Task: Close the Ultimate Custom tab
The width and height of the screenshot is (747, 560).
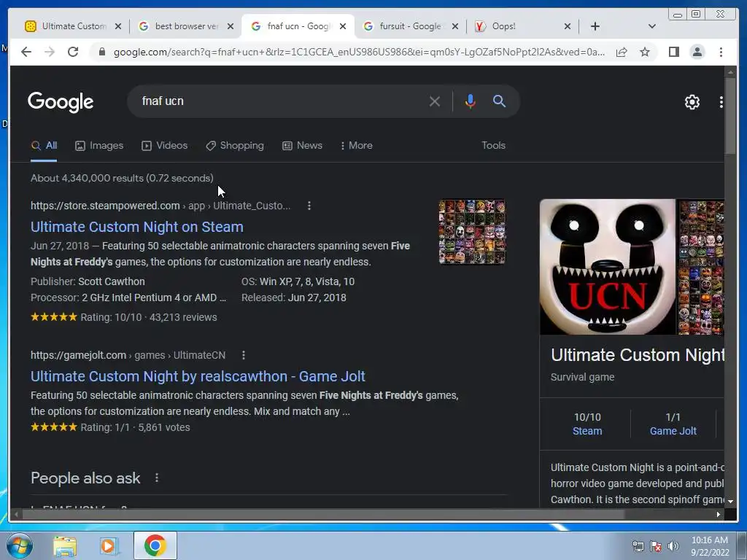Action: point(118,26)
